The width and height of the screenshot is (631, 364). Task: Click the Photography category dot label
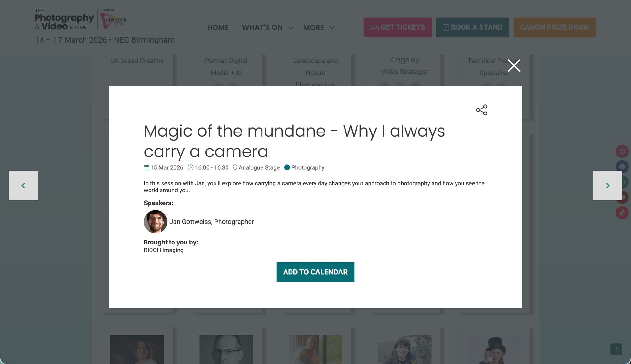click(304, 167)
